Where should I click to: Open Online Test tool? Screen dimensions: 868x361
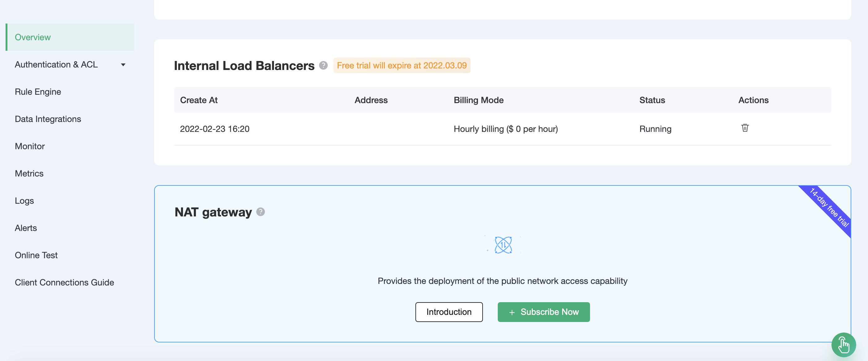click(36, 255)
